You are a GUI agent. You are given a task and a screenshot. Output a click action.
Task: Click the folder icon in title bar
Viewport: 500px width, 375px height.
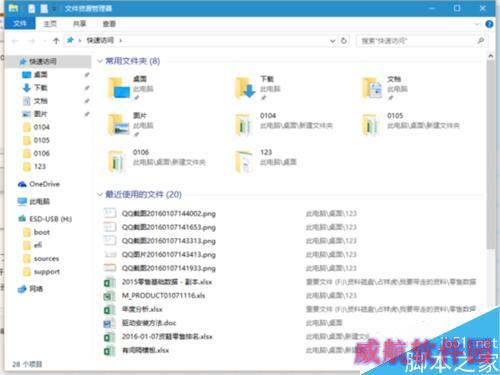pyautogui.click(x=13, y=8)
